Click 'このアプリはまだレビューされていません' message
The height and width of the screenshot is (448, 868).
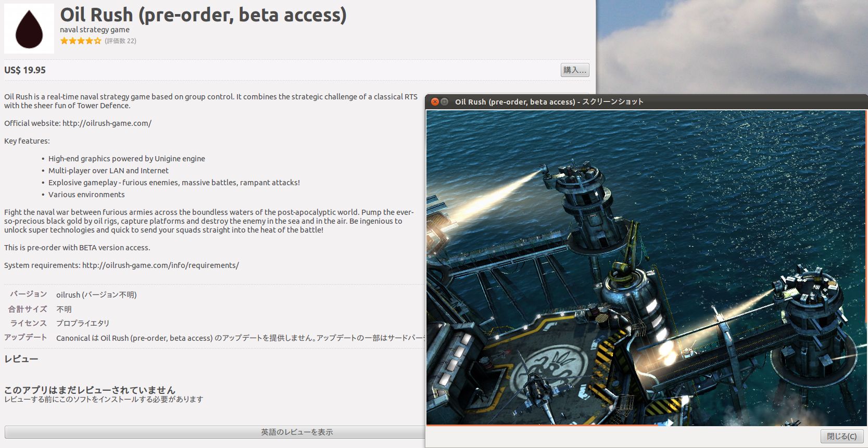point(90,390)
